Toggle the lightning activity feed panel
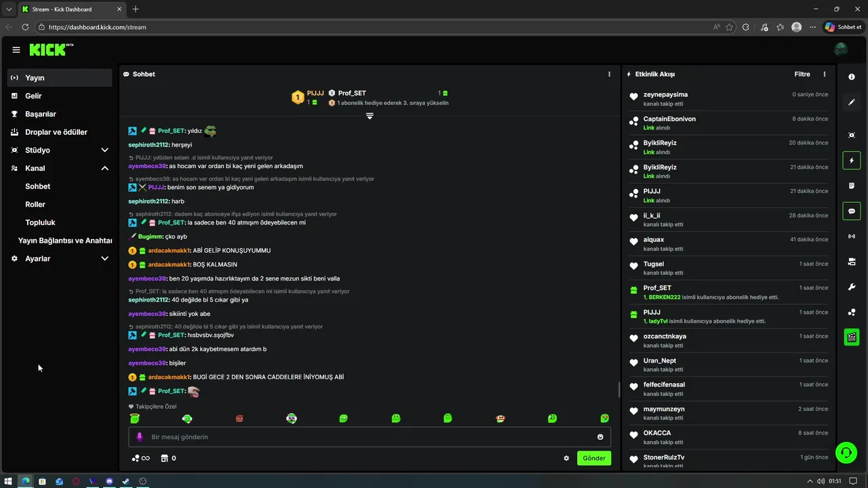 [x=852, y=161]
